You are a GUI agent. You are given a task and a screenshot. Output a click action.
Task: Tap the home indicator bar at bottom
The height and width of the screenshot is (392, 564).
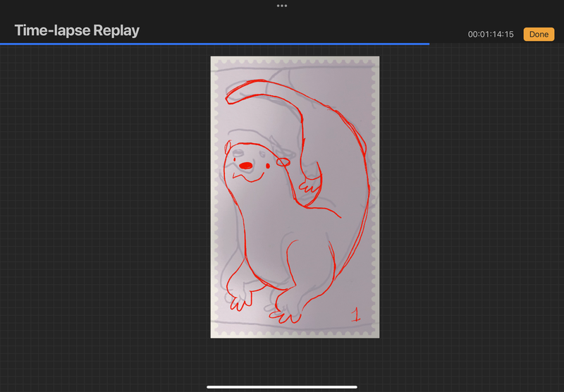click(x=282, y=386)
